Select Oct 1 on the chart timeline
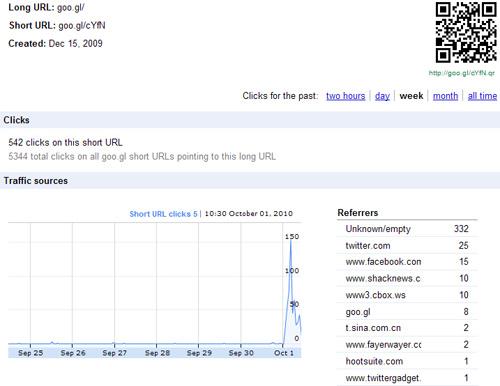This screenshot has width=500, height=386. coord(284,353)
